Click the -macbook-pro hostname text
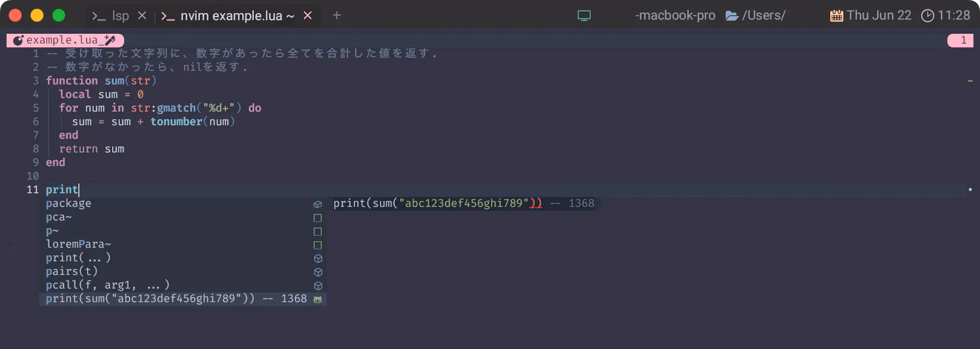This screenshot has height=349, width=980. click(675, 16)
